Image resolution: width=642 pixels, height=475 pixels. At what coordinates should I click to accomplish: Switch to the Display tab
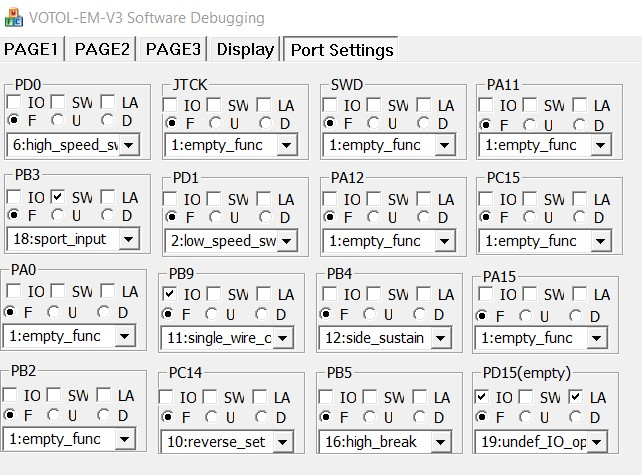pyautogui.click(x=245, y=49)
